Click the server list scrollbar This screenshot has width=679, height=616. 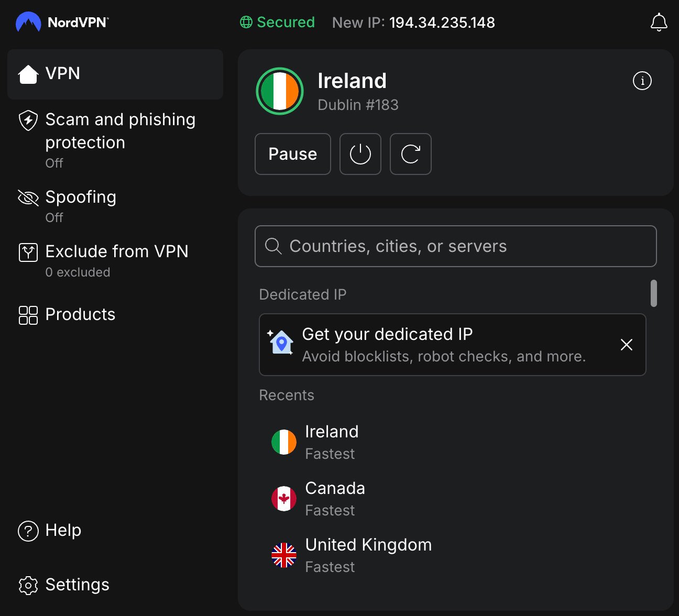654,293
